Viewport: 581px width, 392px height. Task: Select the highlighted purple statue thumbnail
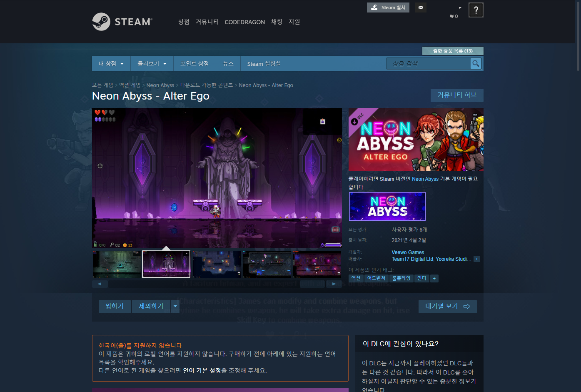(166, 264)
